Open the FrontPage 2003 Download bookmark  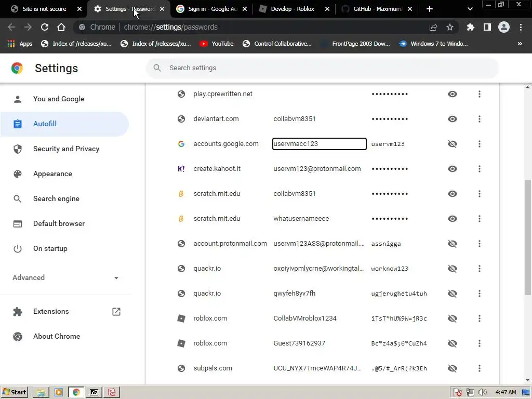(355, 44)
